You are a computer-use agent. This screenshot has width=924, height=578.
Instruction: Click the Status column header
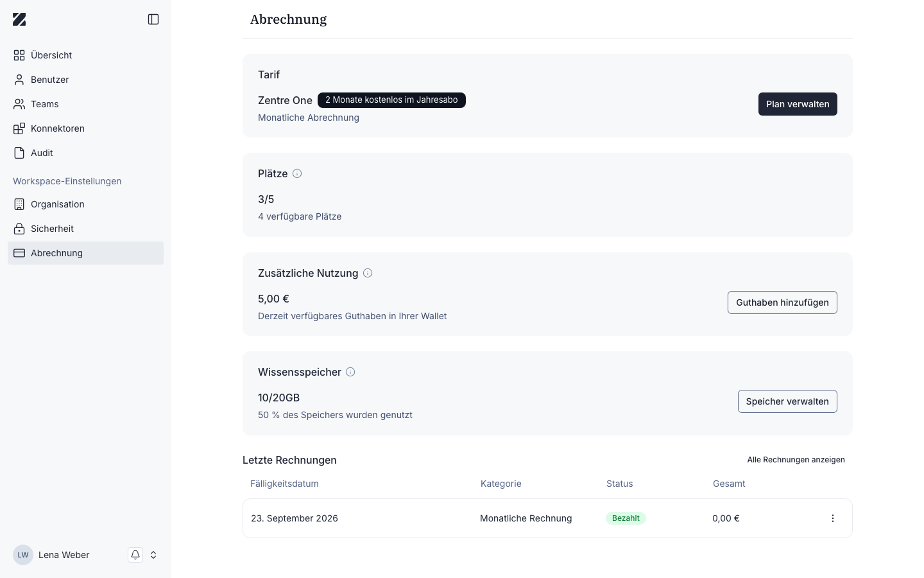click(620, 484)
